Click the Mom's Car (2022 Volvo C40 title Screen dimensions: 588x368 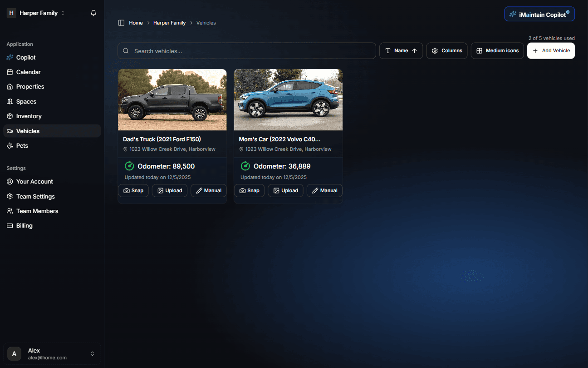(x=279, y=139)
